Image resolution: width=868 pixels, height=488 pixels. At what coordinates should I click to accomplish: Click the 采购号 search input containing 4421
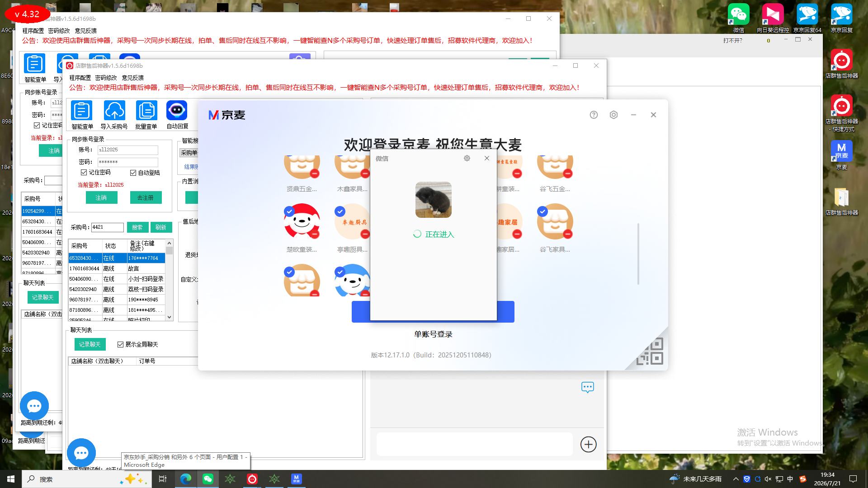click(108, 227)
